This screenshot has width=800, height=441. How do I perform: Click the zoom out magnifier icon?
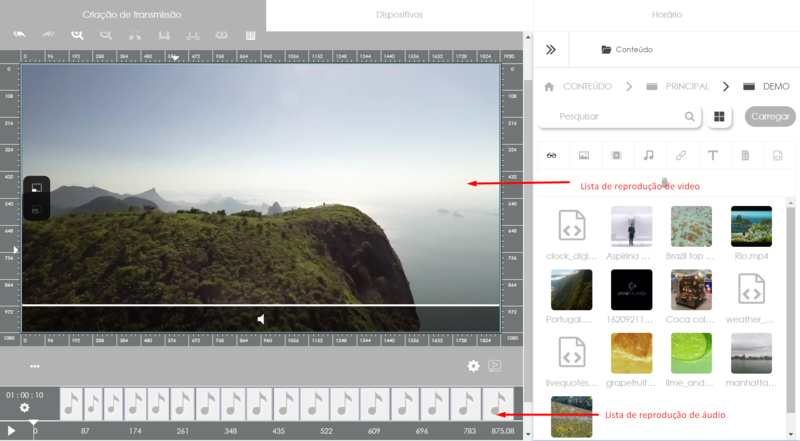click(105, 34)
